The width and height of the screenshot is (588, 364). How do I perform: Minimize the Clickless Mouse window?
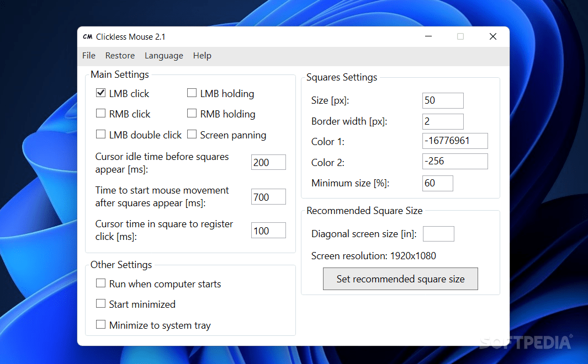click(x=428, y=36)
